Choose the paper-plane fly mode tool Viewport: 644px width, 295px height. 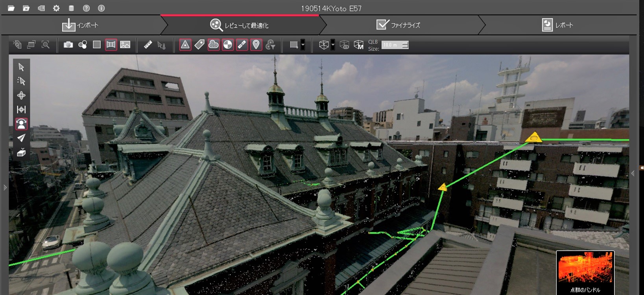(21, 138)
